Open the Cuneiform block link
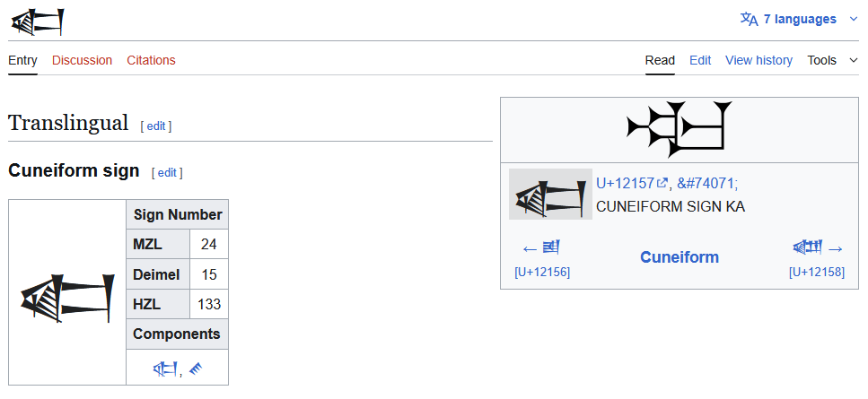 [679, 257]
